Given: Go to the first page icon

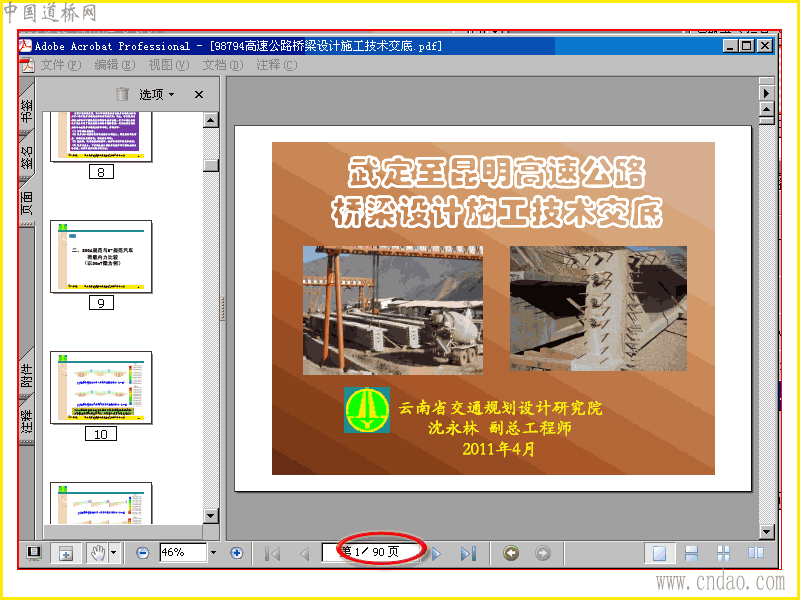Looking at the screenshot, I should [273, 553].
